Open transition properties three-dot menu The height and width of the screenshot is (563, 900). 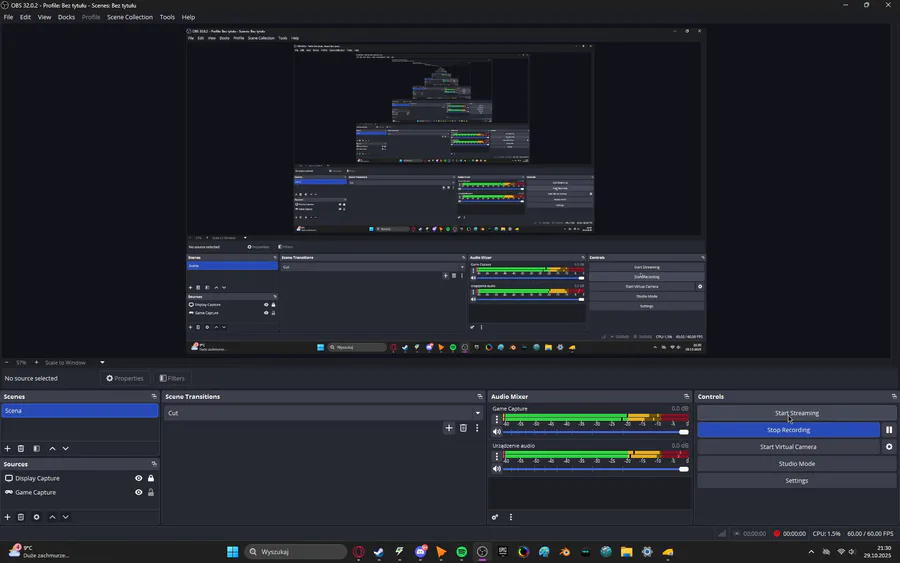click(x=477, y=428)
